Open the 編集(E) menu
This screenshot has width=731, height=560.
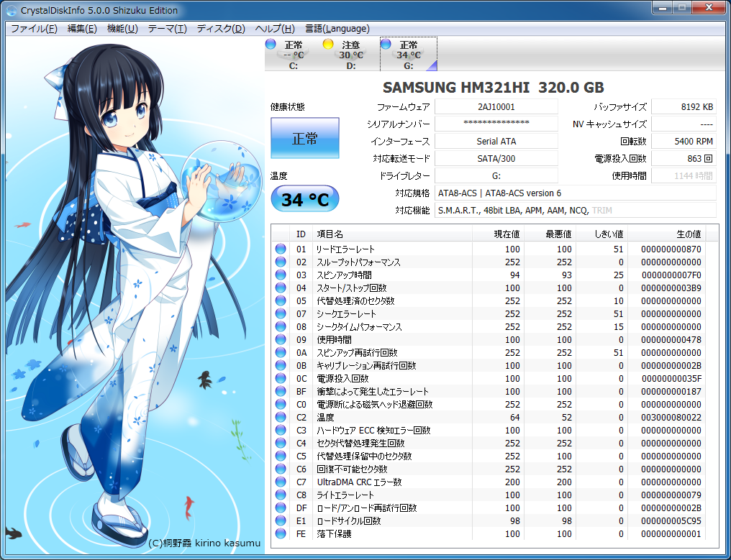pyautogui.click(x=82, y=29)
